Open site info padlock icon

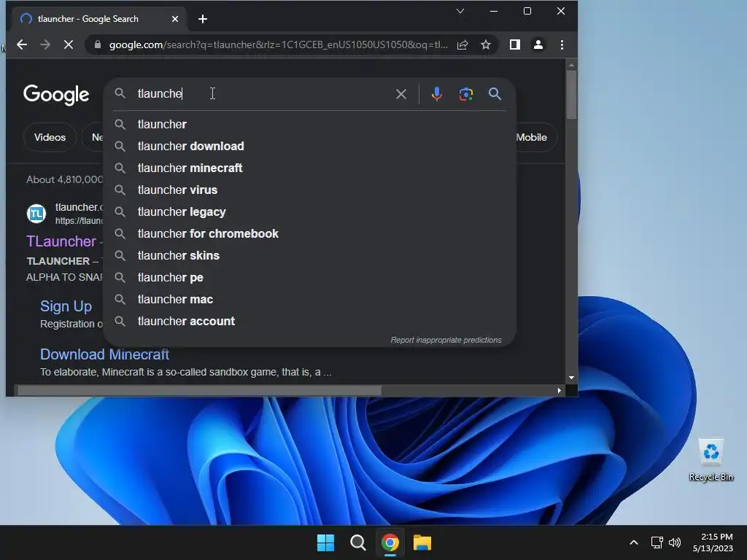coord(98,44)
